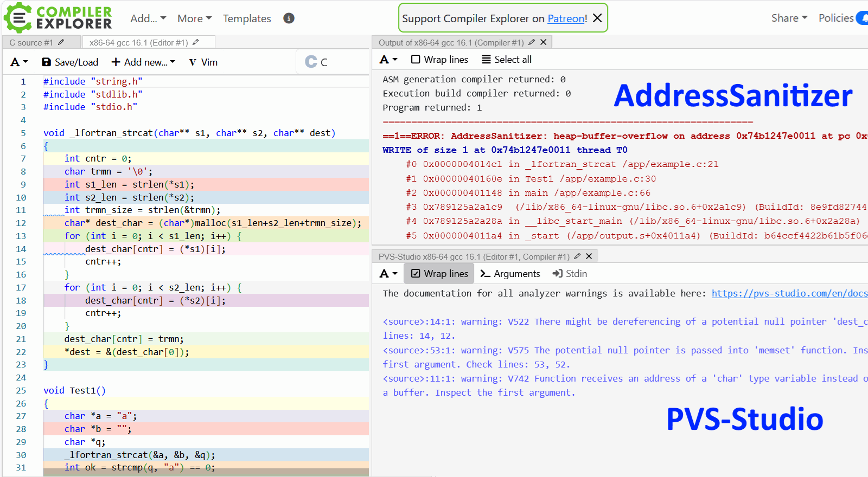Open font size dropdown in Output pane
This screenshot has width=868, height=477.
coord(388,60)
